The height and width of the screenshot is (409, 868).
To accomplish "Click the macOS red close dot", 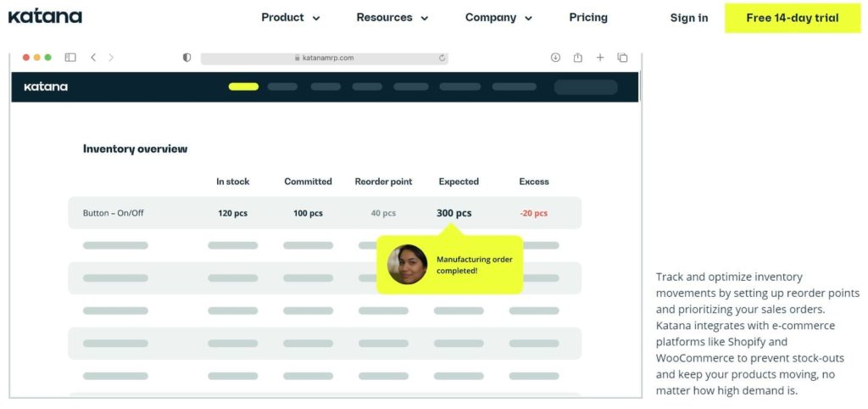I will [x=26, y=57].
